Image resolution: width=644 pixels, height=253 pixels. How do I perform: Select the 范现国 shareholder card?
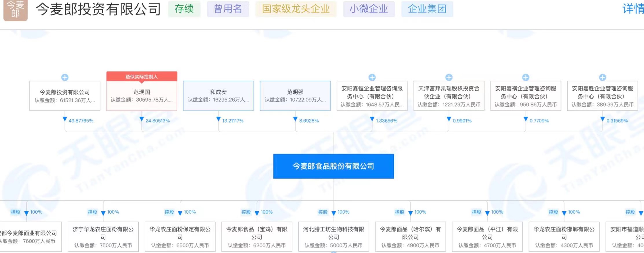[x=142, y=96]
